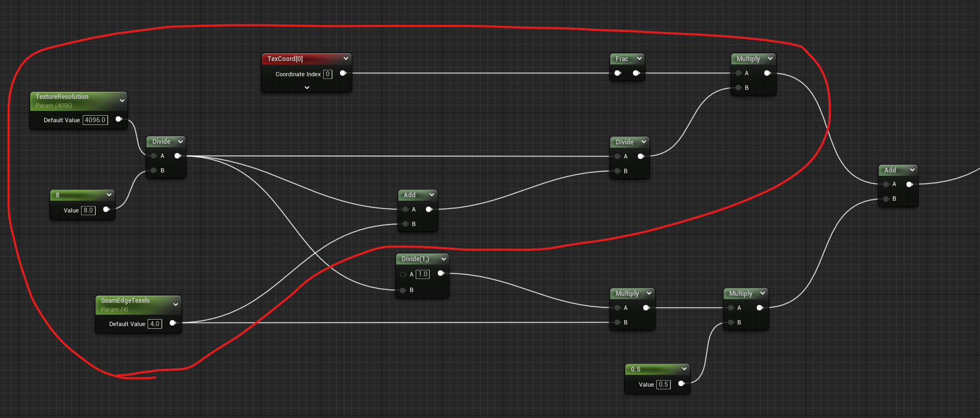980x418 pixels.
Task: Edit TextureResolution default value 4096.0
Action: [x=95, y=120]
